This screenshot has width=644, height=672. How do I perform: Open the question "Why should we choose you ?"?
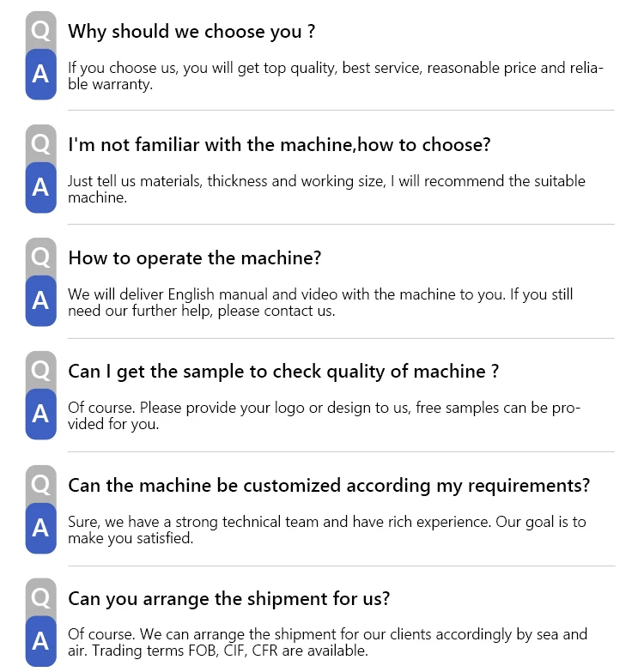point(191,32)
